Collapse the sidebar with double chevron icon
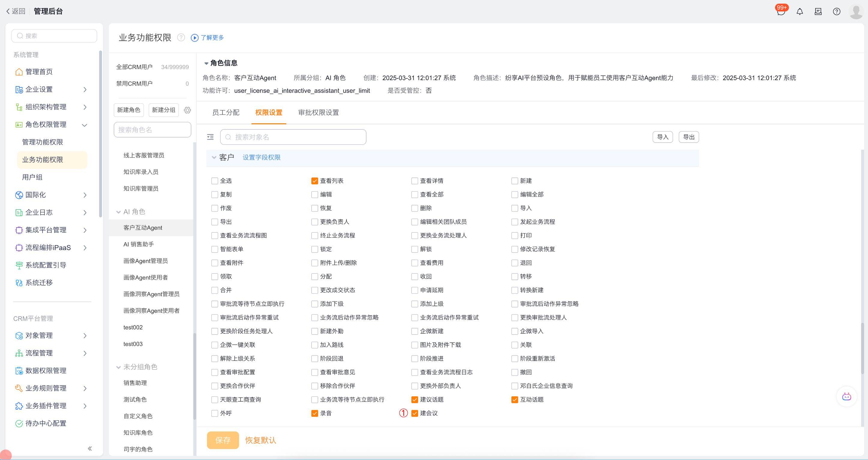Screen dimensions: 868x460 click(x=90, y=448)
